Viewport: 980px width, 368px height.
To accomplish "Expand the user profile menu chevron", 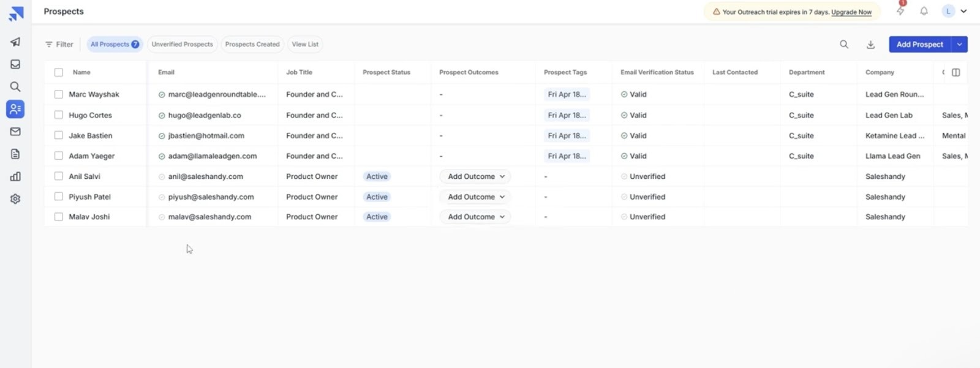I will [963, 11].
